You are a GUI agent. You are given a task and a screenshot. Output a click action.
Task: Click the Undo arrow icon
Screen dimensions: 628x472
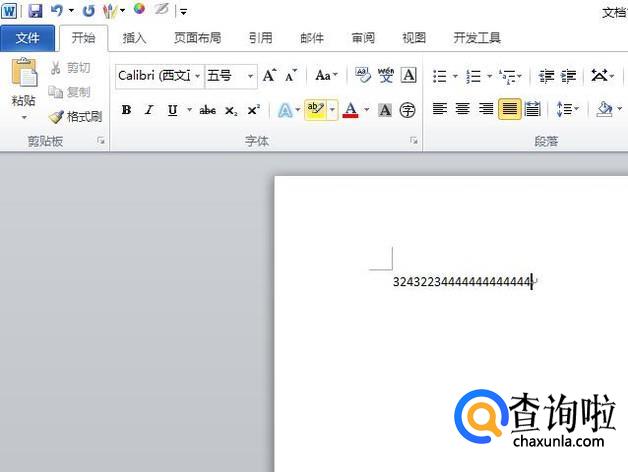click(57, 10)
